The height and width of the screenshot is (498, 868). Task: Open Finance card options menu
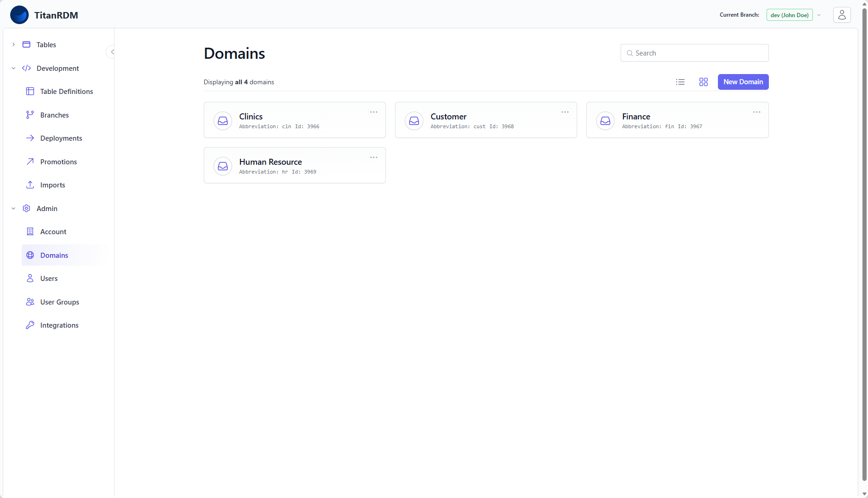(x=757, y=112)
